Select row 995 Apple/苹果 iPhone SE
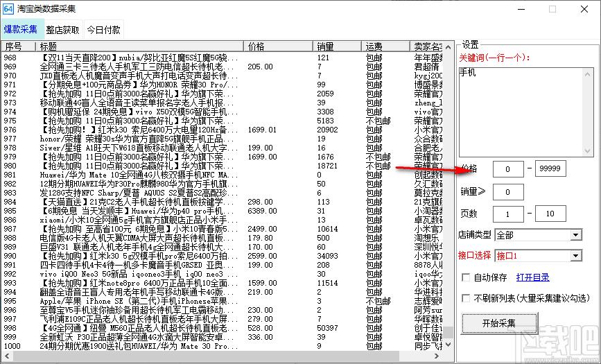This screenshot has width=601, height=364. coord(223,301)
